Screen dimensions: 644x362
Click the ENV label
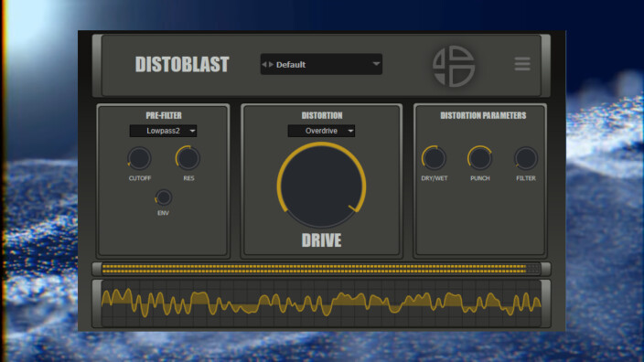pyautogui.click(x=163, y=213)
